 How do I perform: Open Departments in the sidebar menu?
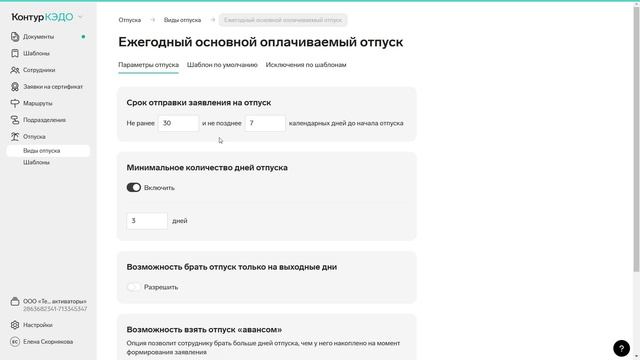[x=44, y=120]
